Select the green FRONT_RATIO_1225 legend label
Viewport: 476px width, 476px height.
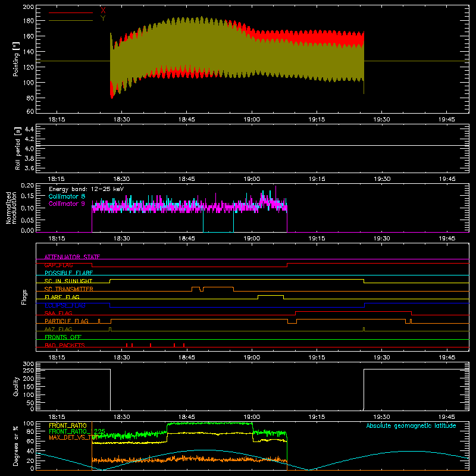[77, 431]
